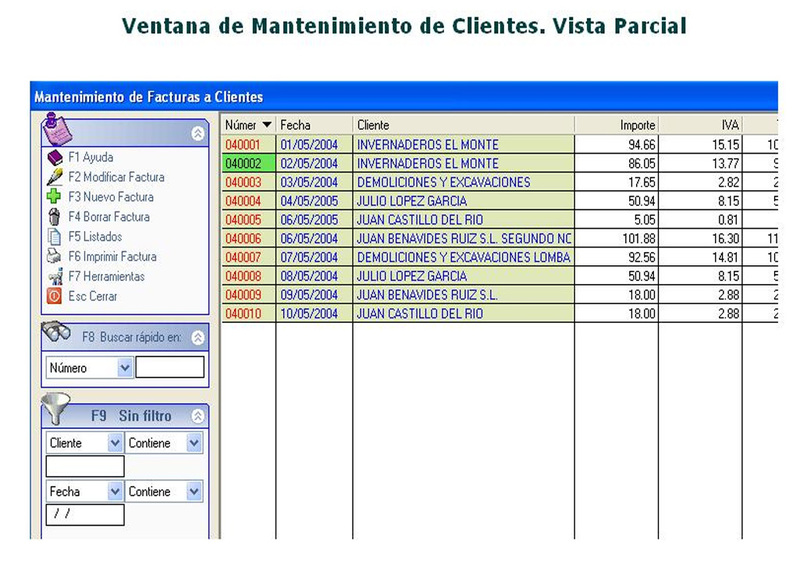Click the F7 Herramientas tools icon
Image resolution: width=800 pixels, height=575 pixels.
pyautogui.click(x=55, y=277)
